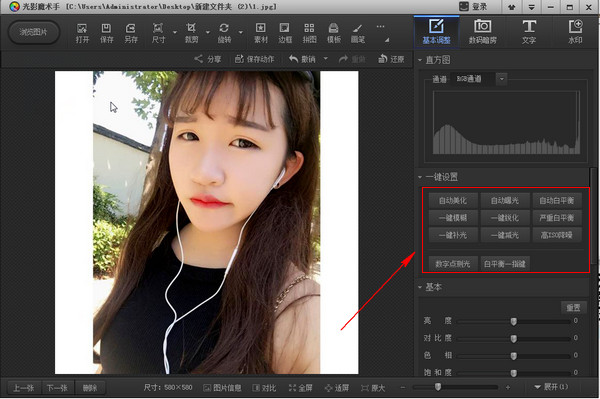Viewport: 600px width, 399px height.
Task: Restore original image with 还原
Action: pos(391,59)
